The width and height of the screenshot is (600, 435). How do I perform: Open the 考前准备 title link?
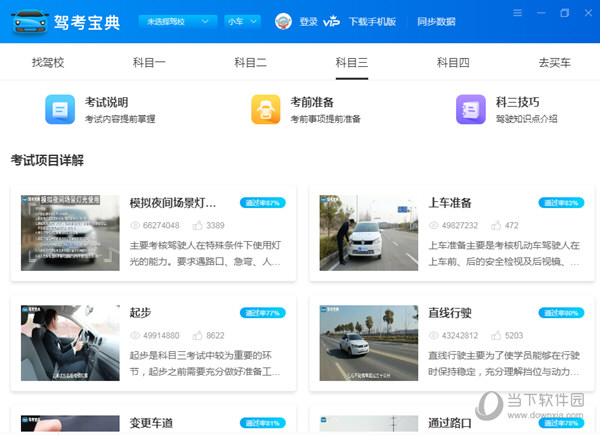[312, 103]
